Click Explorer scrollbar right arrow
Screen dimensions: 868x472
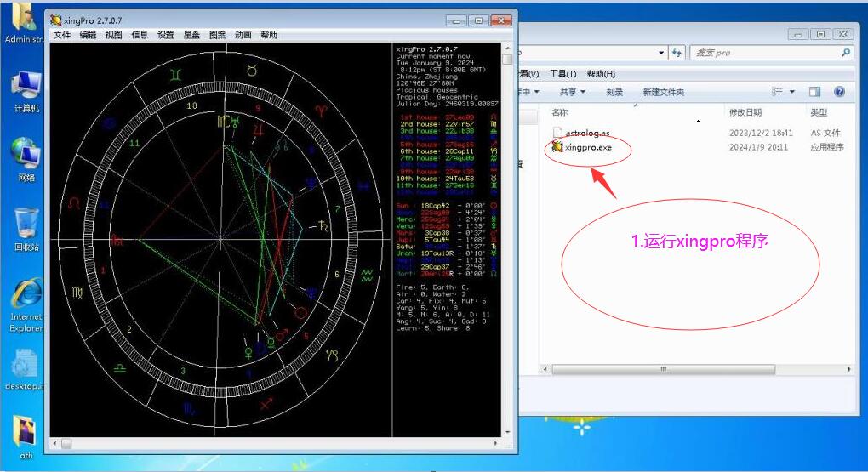coord(849,369)
